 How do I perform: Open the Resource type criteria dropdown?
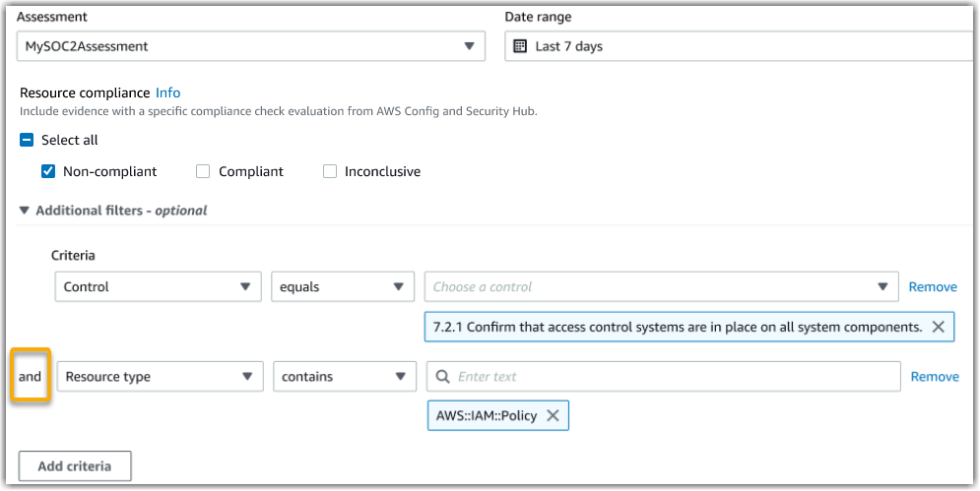point(160,377)
